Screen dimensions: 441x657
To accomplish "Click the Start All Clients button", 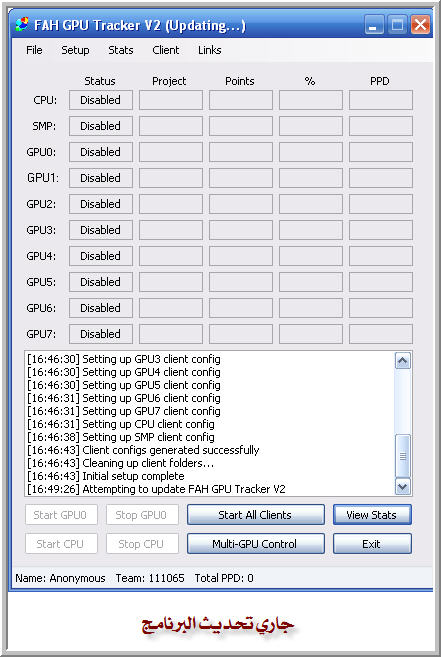I will pyautogui.click(x=256, y=515).
